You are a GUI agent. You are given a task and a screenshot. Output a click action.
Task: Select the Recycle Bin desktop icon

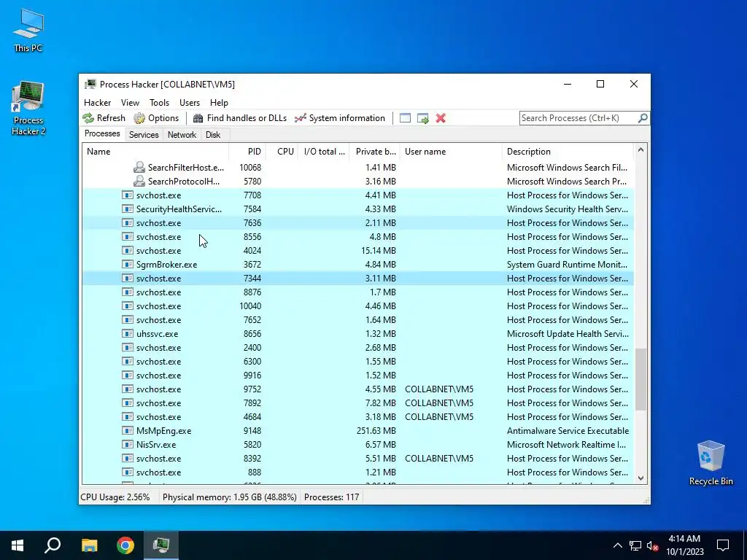711,463
